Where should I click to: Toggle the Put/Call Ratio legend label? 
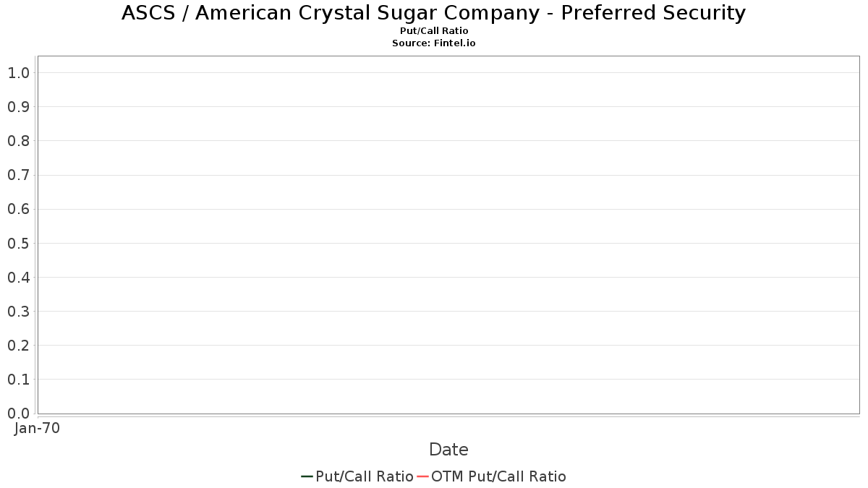[x=365, y=476]
